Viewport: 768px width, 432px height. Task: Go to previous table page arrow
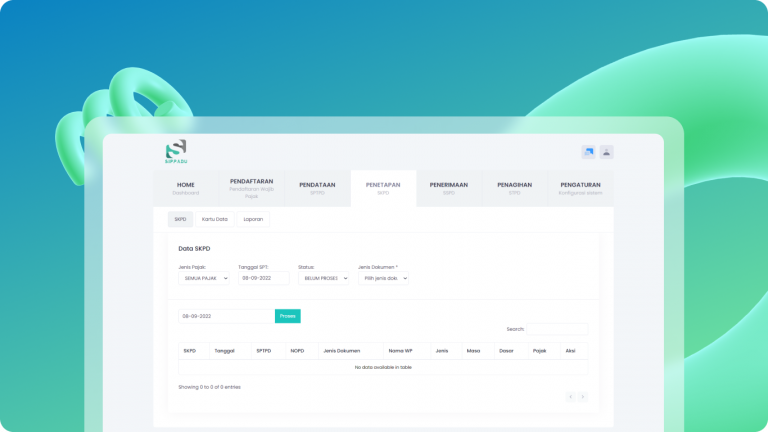pyautogui.click(x=571, y=397)
